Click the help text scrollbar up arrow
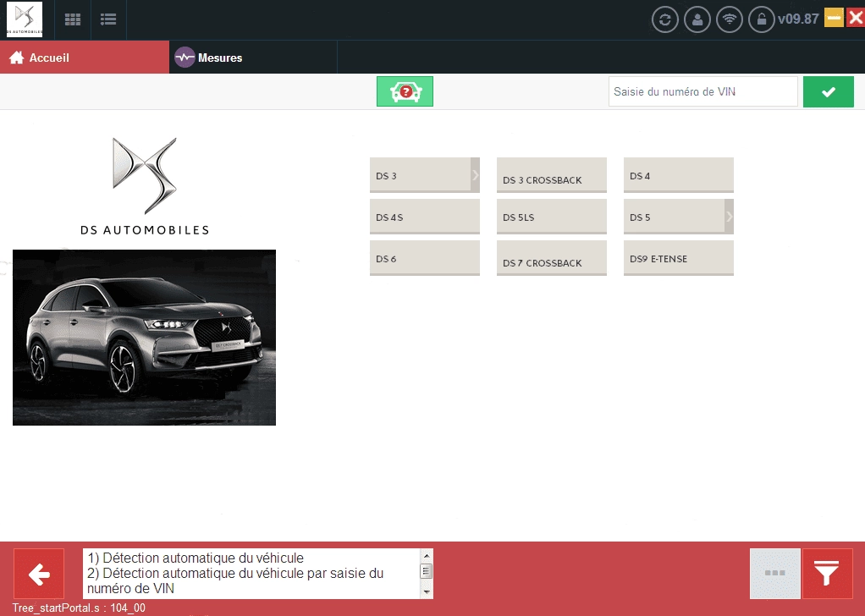 [x=427, y=556]
